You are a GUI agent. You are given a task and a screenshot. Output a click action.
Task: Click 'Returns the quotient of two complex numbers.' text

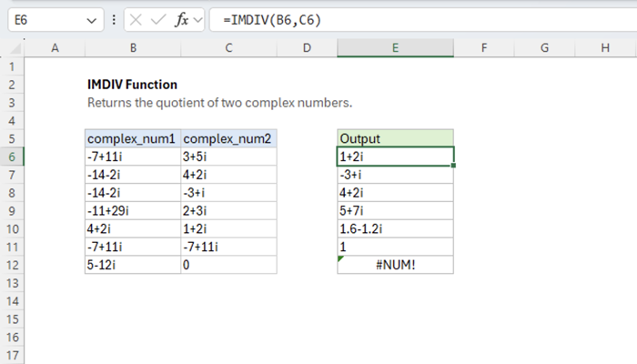(x=220, y=103)
